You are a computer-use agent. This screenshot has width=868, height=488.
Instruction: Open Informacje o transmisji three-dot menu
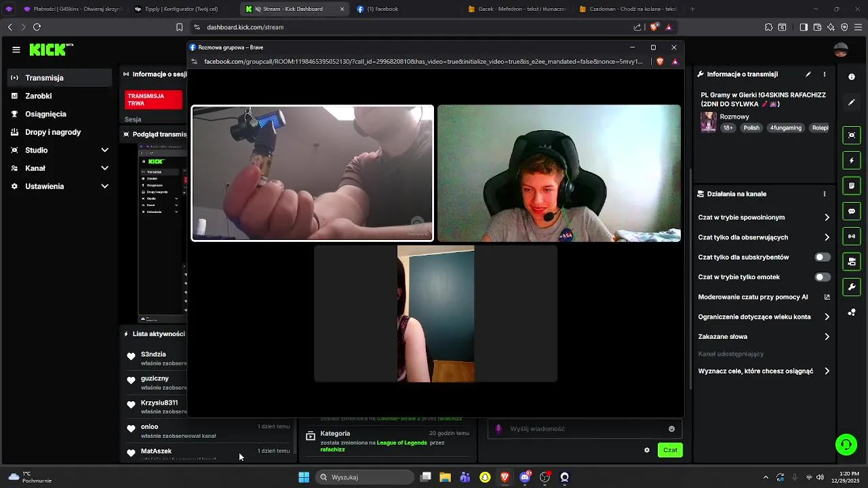[825, 74]
